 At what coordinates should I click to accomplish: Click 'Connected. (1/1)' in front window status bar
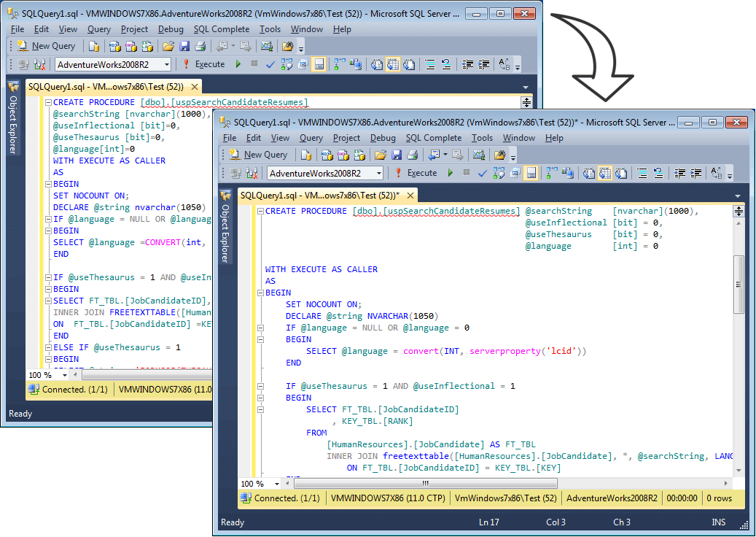tap(287, 498)
